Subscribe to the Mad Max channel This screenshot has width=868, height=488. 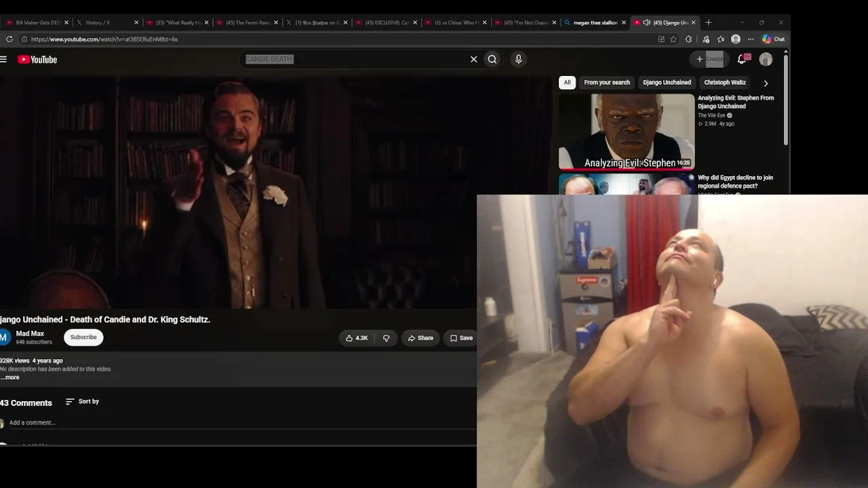tap(83, 337)
